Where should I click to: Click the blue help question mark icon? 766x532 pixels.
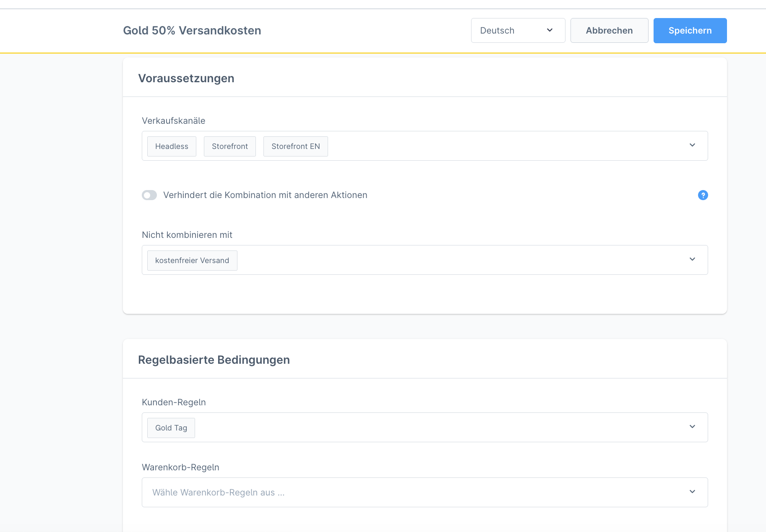coord(703,195)
